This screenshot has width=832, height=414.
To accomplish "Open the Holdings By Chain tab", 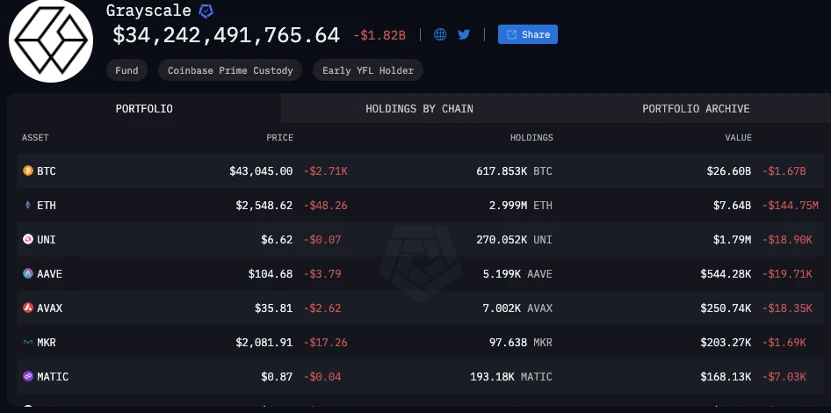I will (419, 109).
